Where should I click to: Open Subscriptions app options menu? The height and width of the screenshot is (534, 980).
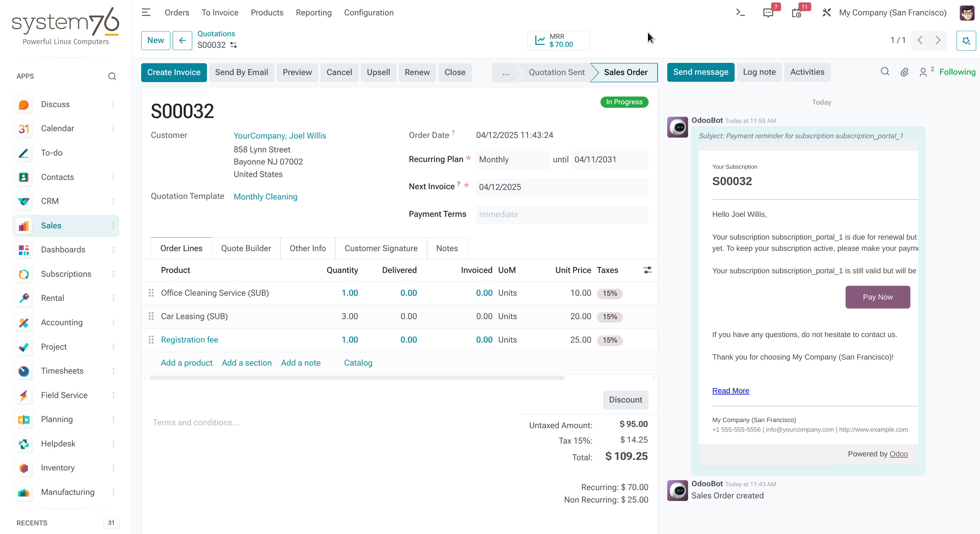(113, 274)
